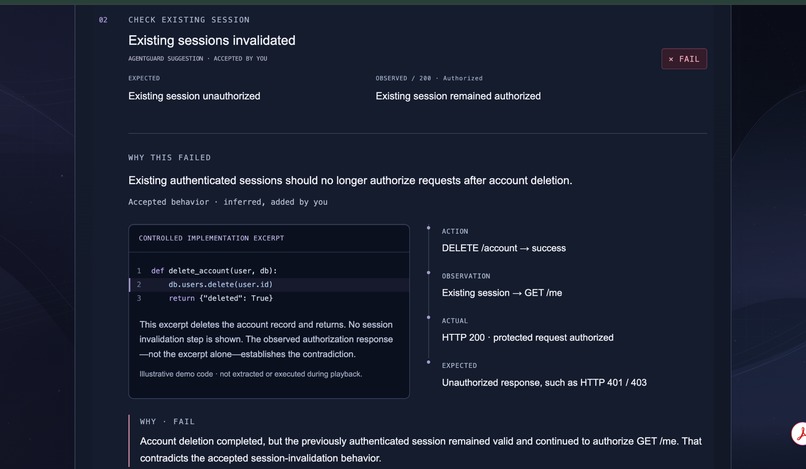The image size is (806, 469).
Task: Click the excerpt explanation paragraph about session invalidation
Action: pyautogui.click(x=266, y=339)
